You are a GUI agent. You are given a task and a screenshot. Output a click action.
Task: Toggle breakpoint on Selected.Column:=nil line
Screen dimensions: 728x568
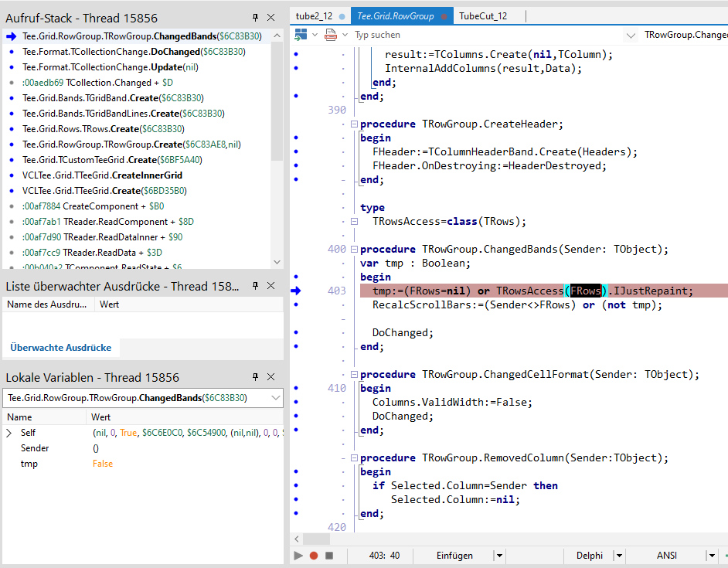coord(296,499)
